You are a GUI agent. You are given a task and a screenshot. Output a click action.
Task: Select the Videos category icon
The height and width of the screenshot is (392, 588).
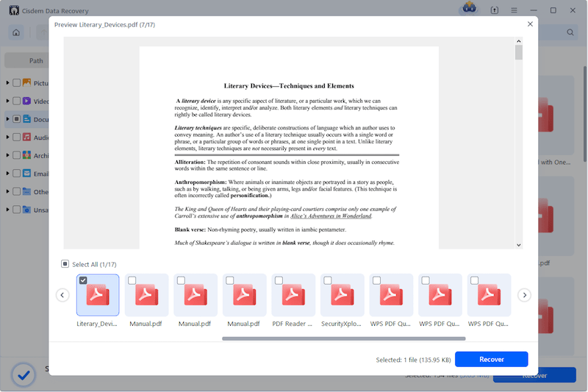pos(26,101)
